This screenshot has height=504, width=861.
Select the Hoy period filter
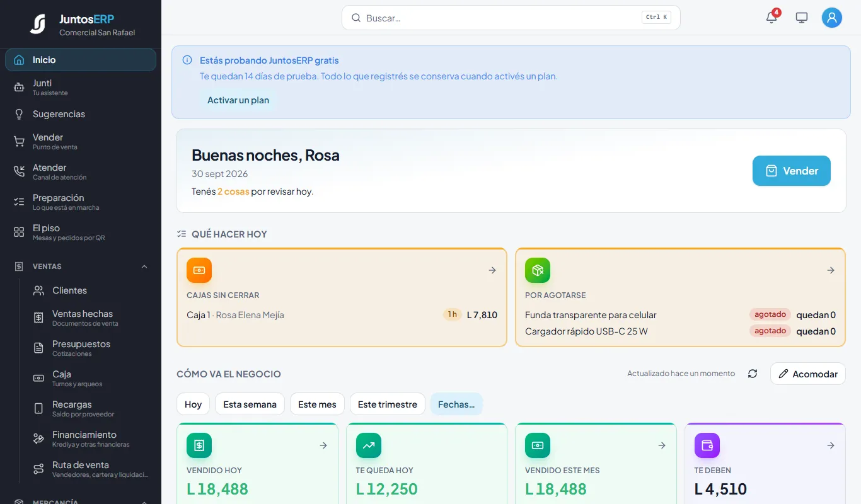point(193,404)
